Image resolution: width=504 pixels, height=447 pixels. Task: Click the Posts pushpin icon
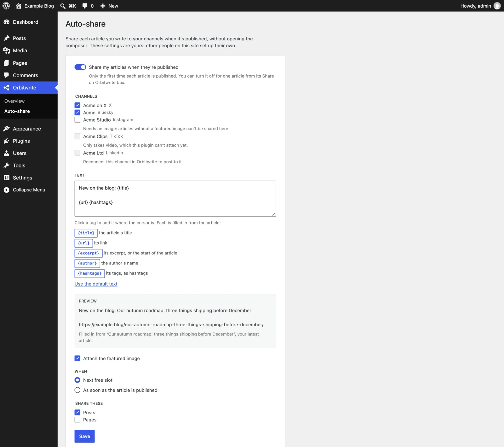[7, 38]
